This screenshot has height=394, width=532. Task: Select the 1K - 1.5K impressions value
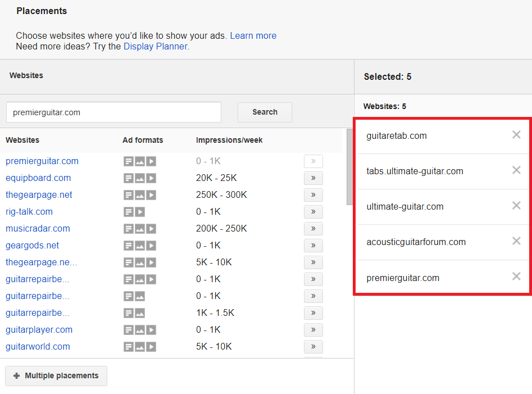click(x=215, y=313)
